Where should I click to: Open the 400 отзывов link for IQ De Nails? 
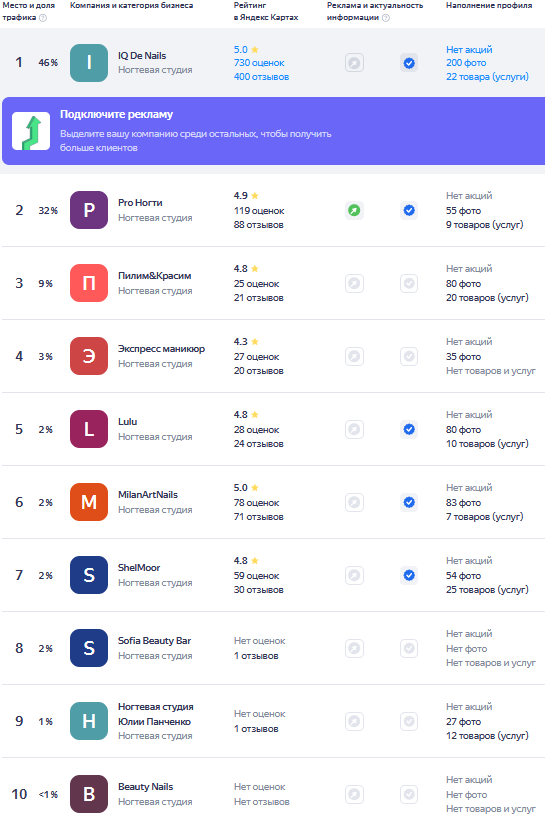(261, 77)
